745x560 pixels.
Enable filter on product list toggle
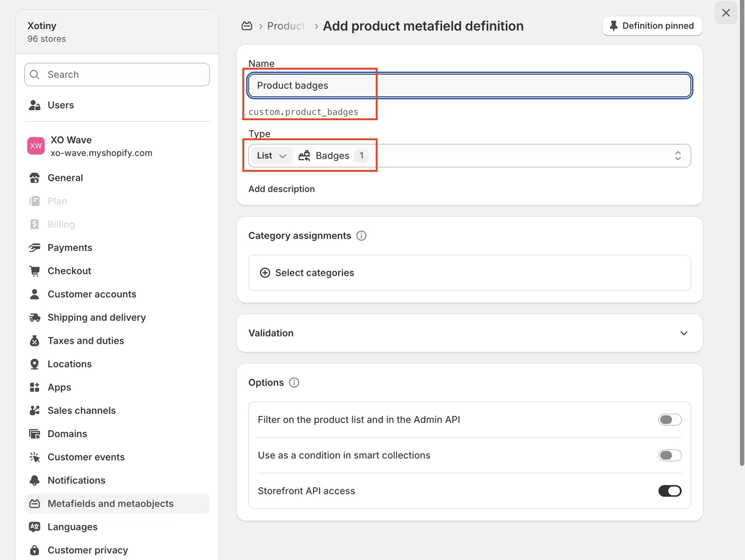tap(670, 420)
